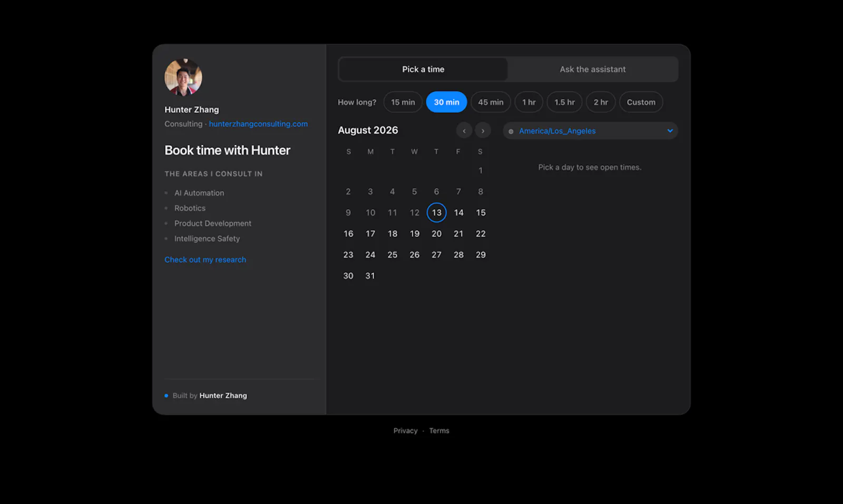
Task: Select August 28 on the calendar
Action: click(x=459, y=255)
